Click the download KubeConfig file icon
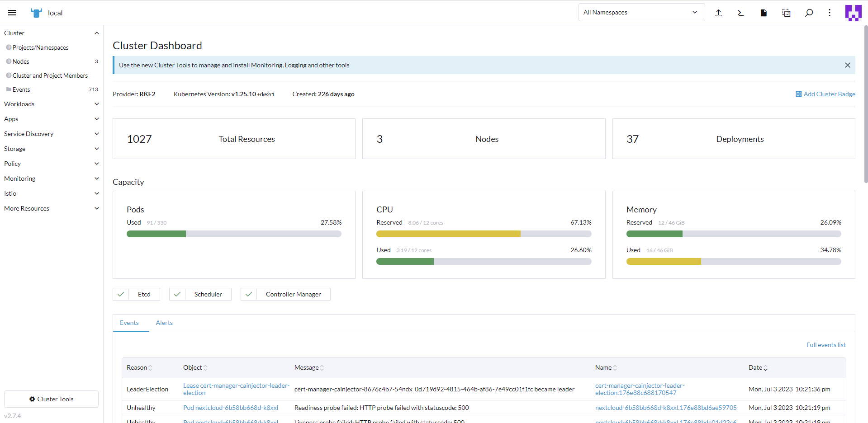 (764, 13)
